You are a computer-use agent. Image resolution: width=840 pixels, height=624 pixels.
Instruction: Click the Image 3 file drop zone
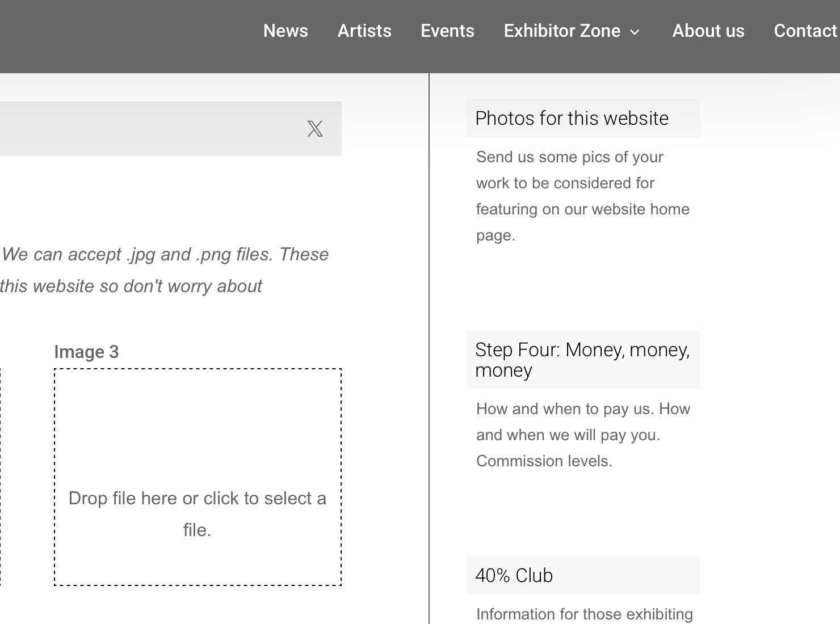tap(198, 477)
